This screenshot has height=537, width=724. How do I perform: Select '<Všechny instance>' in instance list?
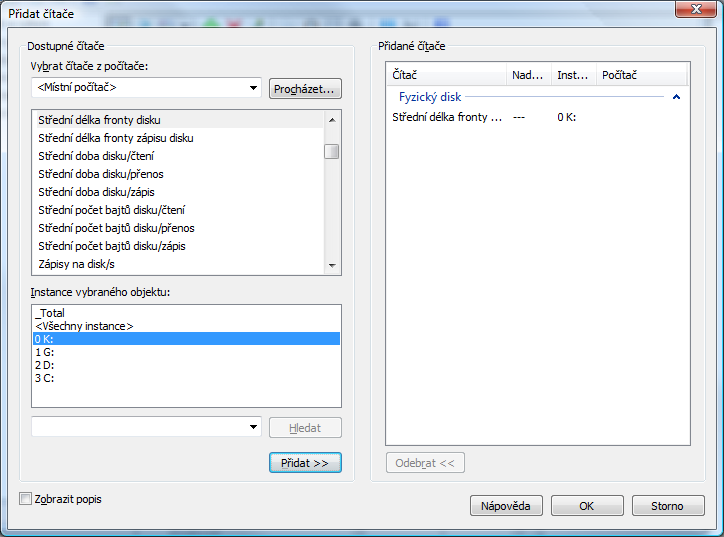[187, 326]
